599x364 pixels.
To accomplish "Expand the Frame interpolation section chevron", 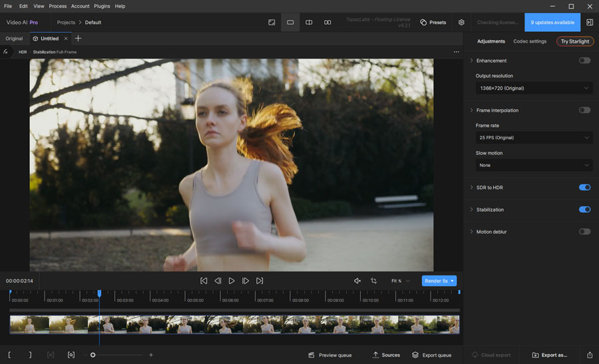I will (471, 110).
